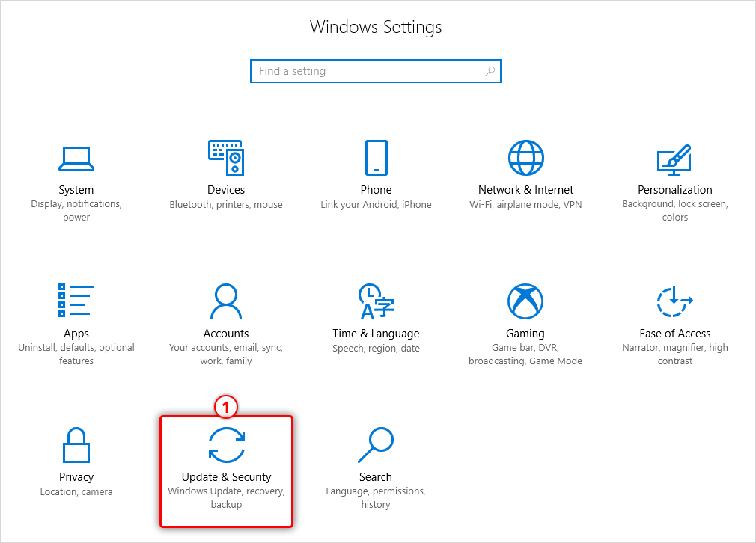
Task: Click the Privacy padlock icon
Action: 76,445
